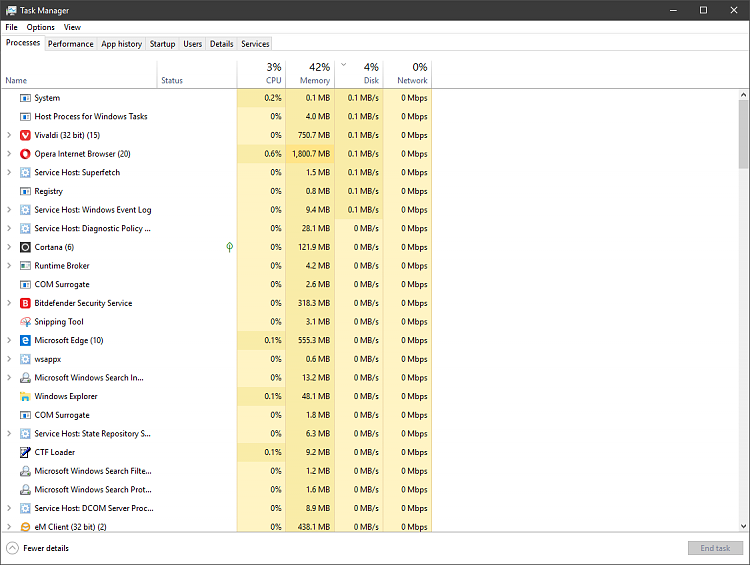Viewport: 750px width, 565px height.
Task: Click the Windows Explorer folder icon
Action: [25, 397]
